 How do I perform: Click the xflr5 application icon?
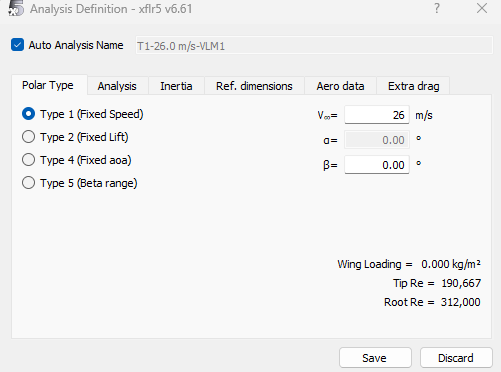coord(16,8)
